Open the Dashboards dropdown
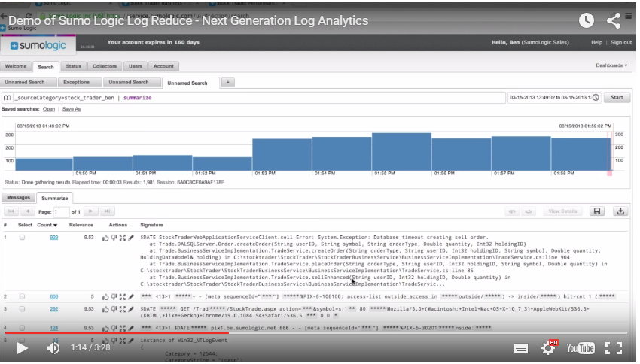Viewport: 640px width, 364px height. click(x=611, y=65)
